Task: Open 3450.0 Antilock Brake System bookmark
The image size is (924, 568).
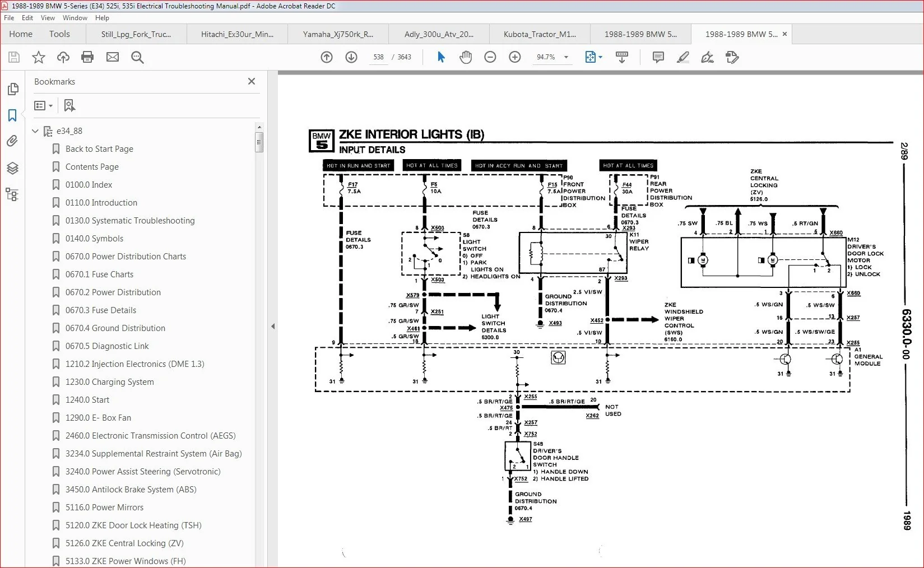Action: tap(131, 490)
